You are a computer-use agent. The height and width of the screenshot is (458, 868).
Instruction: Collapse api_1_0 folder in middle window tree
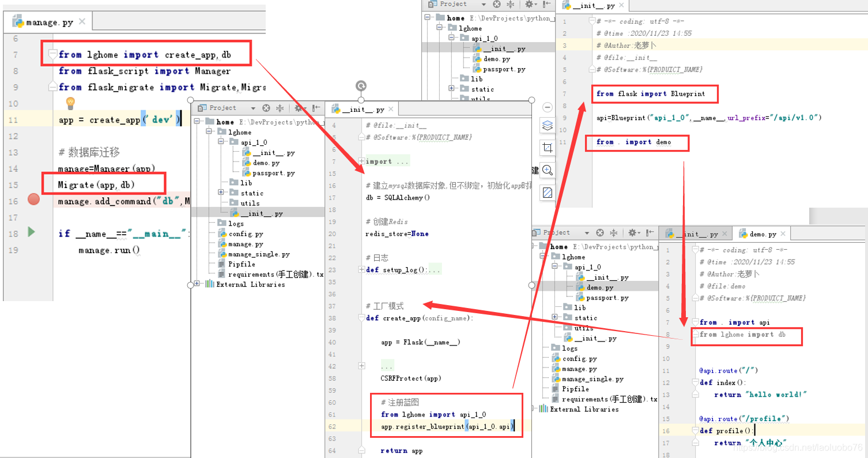tap(221, 142)
